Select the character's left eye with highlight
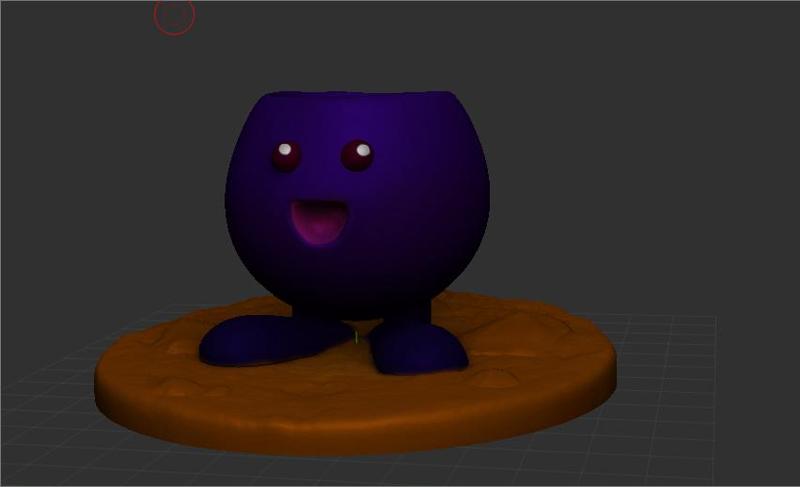This screenshot has height=487, width=800. (x=286, y=156)
